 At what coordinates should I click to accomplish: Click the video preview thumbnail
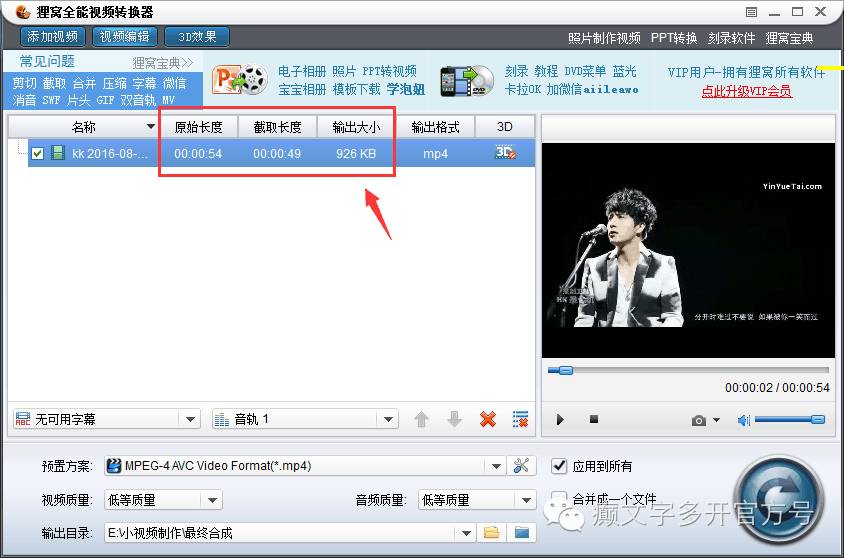tap(688, 250)
